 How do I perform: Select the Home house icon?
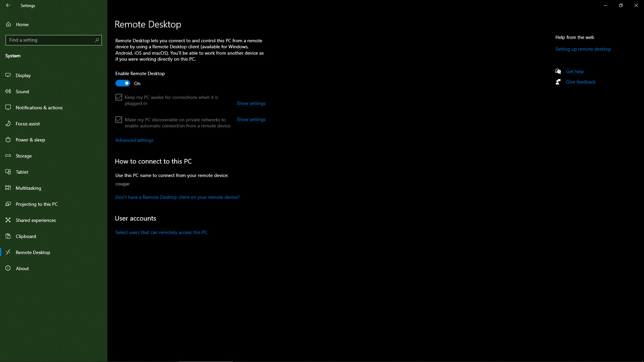point(8,24)
